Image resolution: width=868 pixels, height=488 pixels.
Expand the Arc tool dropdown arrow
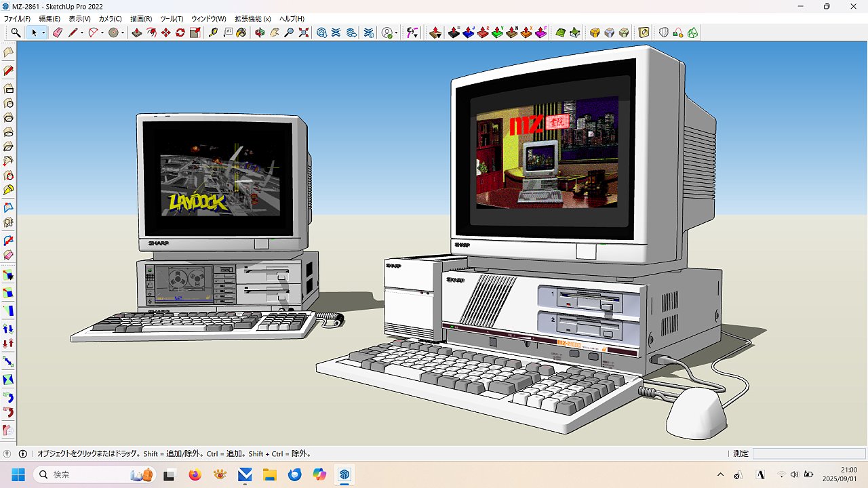coord(102,33)
